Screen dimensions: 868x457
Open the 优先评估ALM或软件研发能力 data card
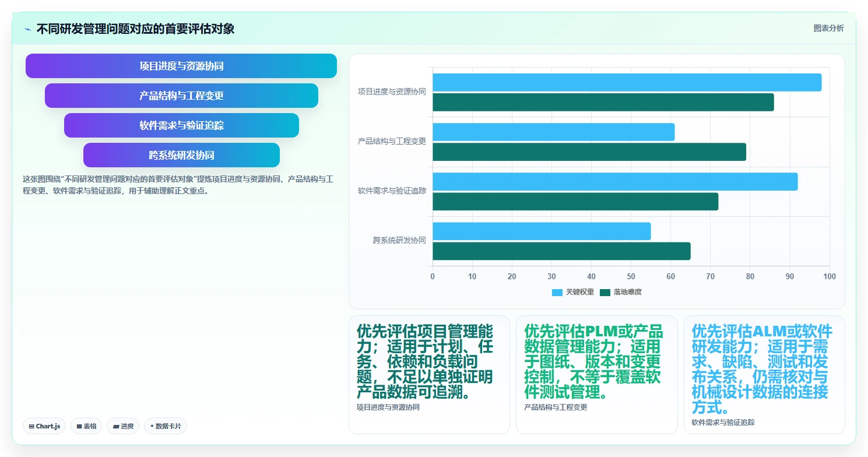click(x=764, y=375)
